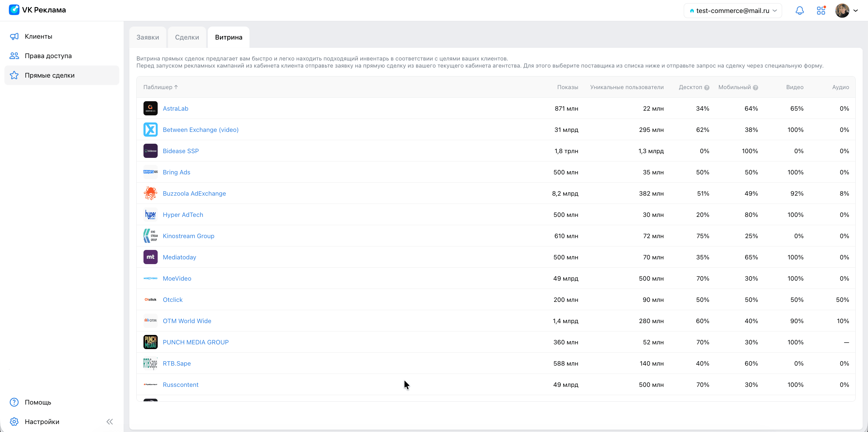Open Hyper AdTech publisher link
This screenshot has height=432, width=868.
coord(183,215)
